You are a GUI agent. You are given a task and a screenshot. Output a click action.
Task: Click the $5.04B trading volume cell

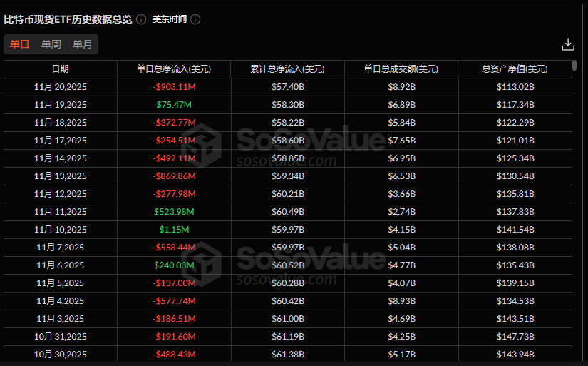402,248
